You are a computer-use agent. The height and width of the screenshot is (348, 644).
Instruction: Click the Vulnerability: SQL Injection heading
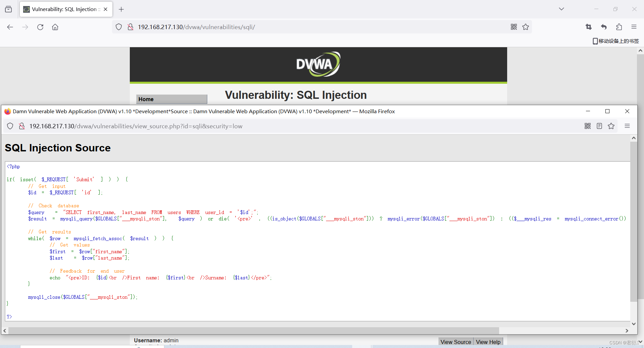coord(296,95)
